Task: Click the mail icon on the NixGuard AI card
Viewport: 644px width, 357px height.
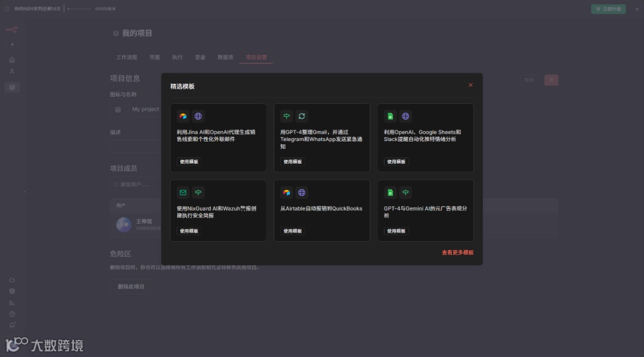Action: pos(183,192)
